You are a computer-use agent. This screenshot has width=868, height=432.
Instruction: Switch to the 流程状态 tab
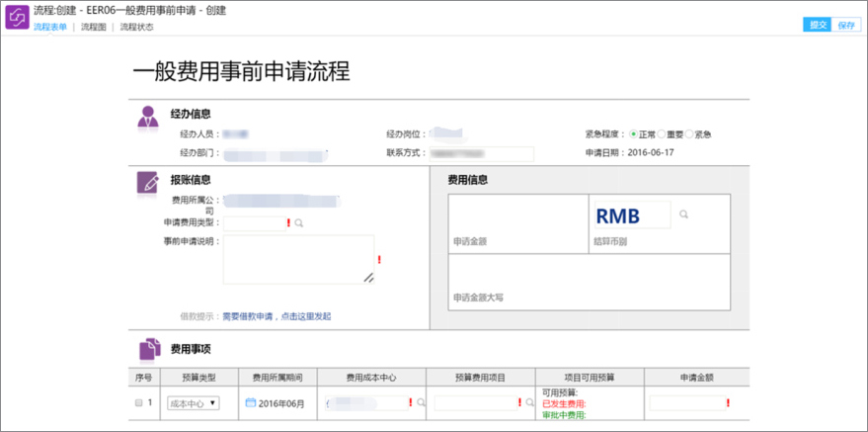136,27
